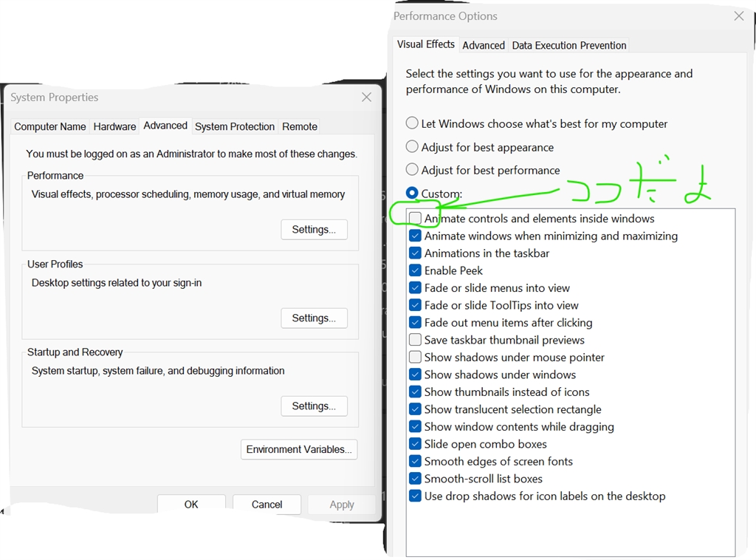
Task: Click the User Profiles group label
Action: [x=55, y=264]
